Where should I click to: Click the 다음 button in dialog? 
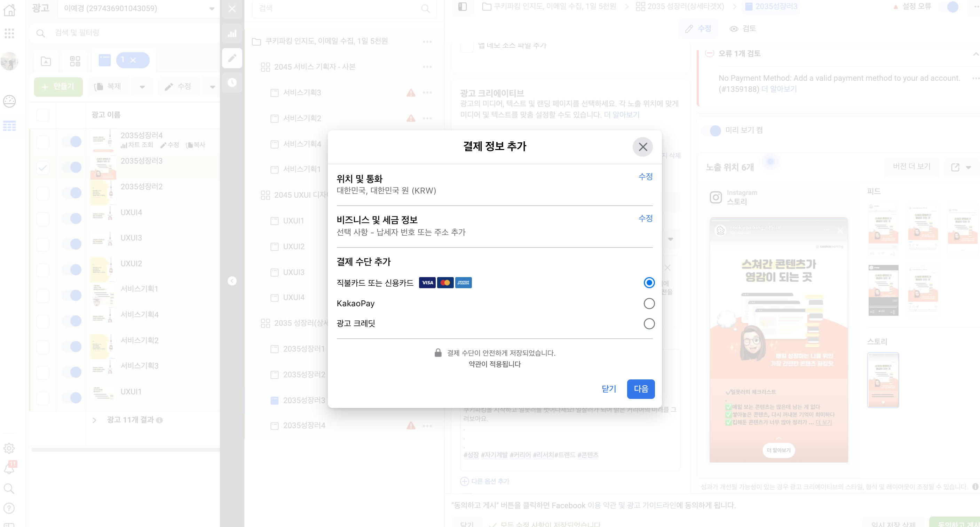(640, 388)
